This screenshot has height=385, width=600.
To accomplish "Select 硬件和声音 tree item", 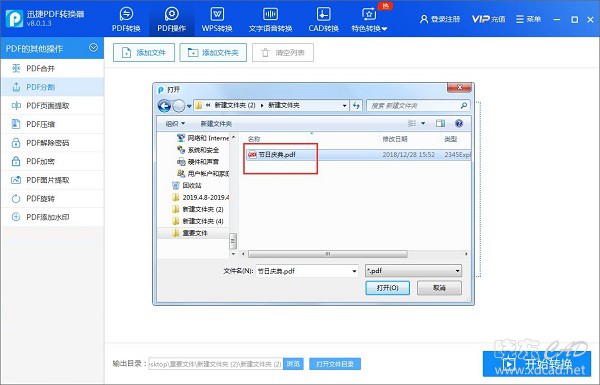I will pyautogui.click(x=198, y=162).
